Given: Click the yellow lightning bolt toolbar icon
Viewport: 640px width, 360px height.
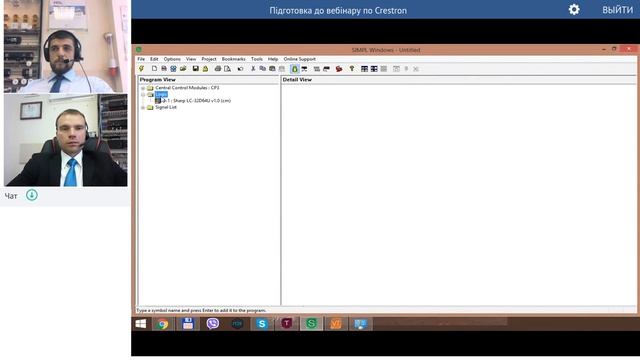Looking at the screenshot, I should pyautogui.click(x=142, y=69).
